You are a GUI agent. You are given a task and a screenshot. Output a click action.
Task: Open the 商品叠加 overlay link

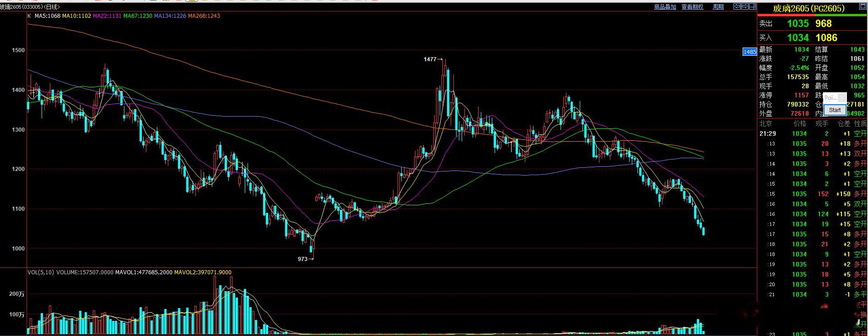tap(665, 7)
